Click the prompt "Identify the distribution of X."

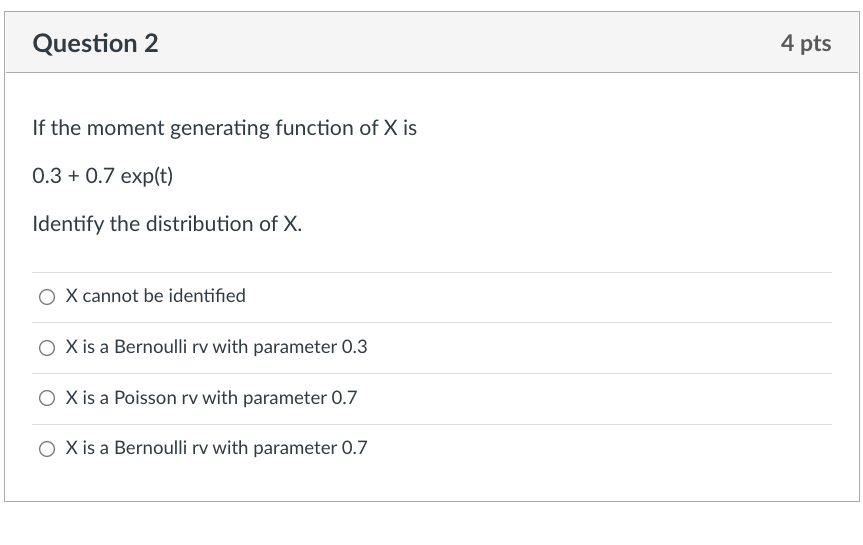tap(167, 223)
